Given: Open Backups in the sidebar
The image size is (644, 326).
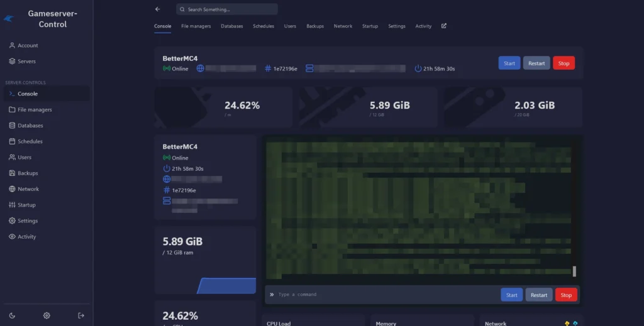Looking at the screenshot, I should pos(28,173).
